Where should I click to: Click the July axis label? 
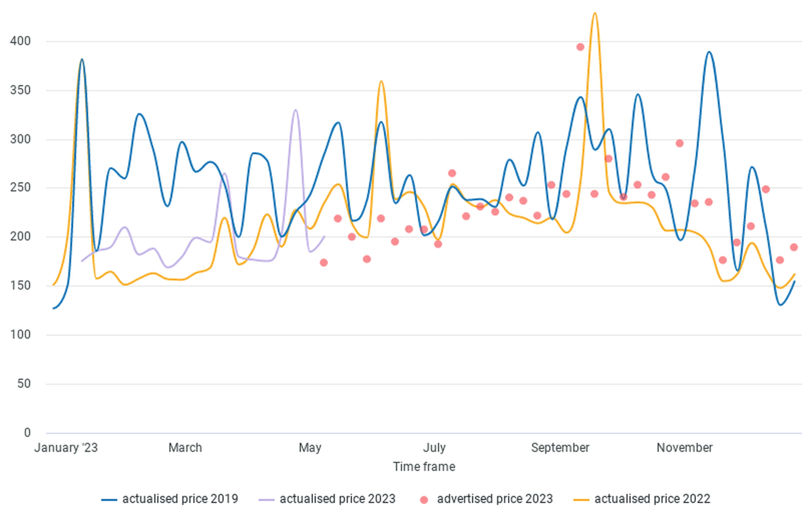coord(434,448)
